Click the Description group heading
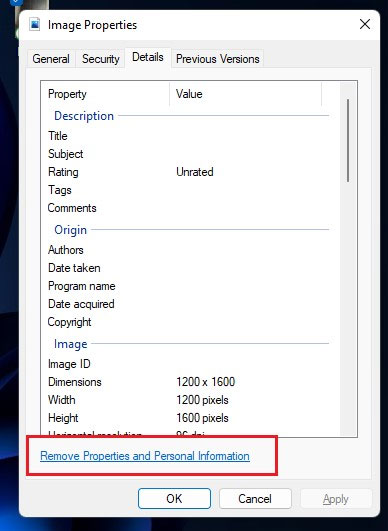The image size is (388, 531). [x=84, y=116]
